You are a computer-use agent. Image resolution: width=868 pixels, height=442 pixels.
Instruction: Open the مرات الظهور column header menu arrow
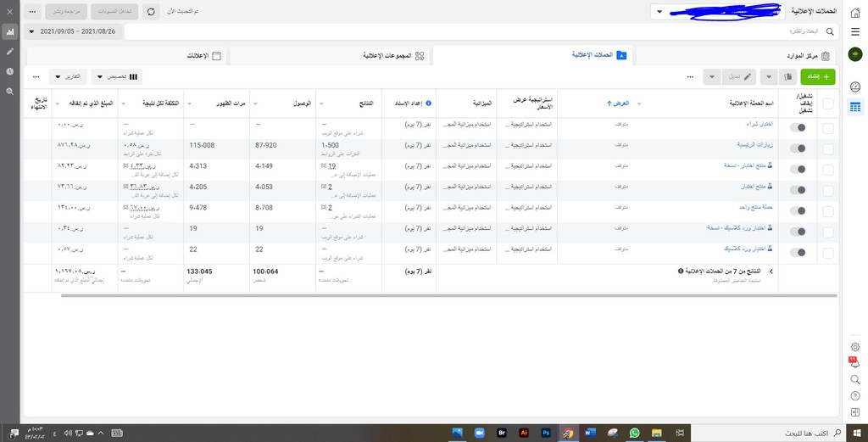pos(190,104)
